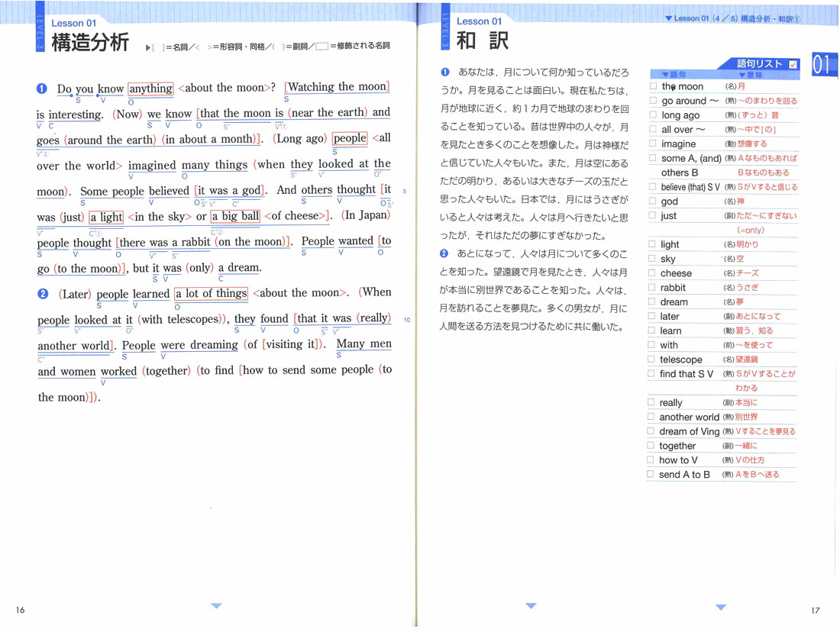Tick the 'another world' checkbox
The image size is (840, 632).
tap(651, 417)
